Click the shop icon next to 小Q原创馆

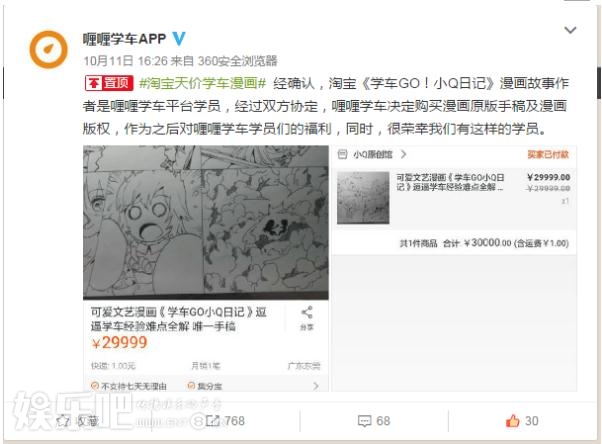[x=342, y=154]
